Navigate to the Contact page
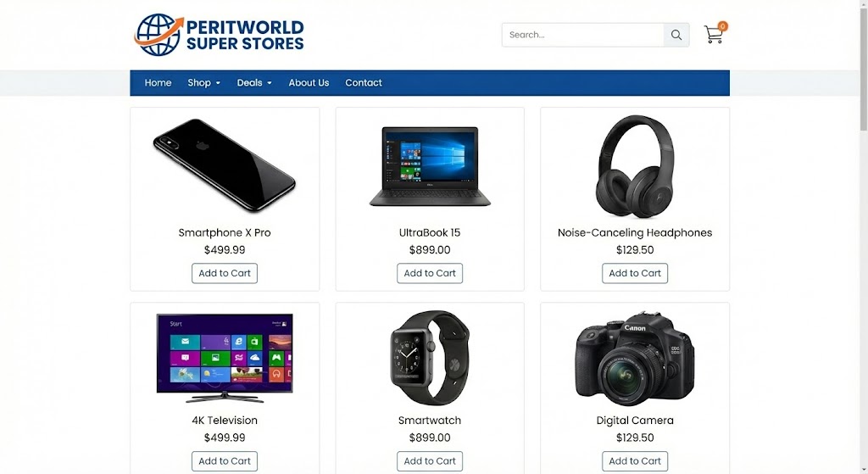868x474 pixels. tap(363, 82)
